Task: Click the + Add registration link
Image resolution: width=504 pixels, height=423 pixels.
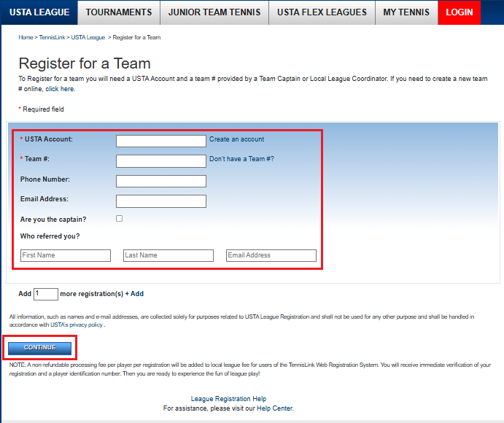Action: tap(134, 294)
